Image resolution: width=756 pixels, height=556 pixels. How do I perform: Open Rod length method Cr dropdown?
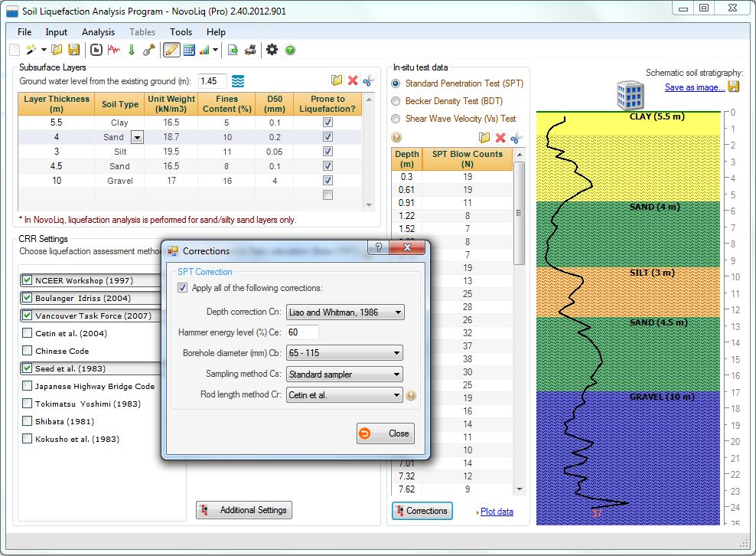coord(344,395)
